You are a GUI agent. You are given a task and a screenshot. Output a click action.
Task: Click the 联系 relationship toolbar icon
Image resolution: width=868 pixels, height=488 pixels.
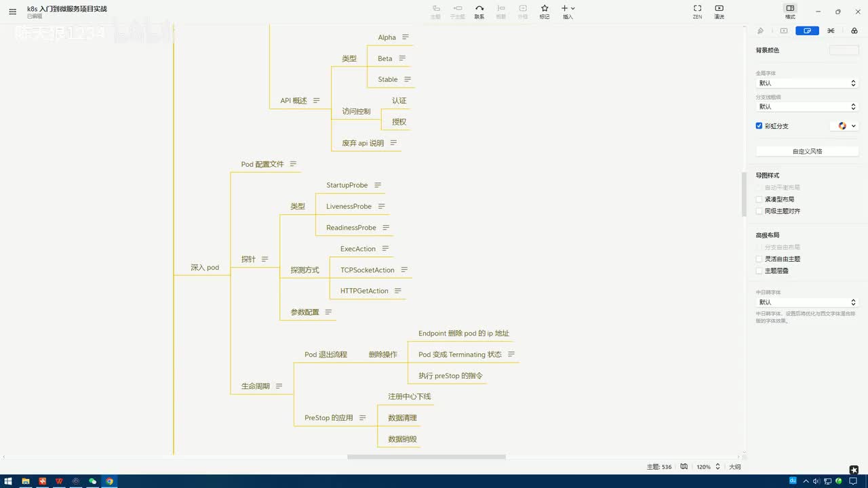click(479, 12)
